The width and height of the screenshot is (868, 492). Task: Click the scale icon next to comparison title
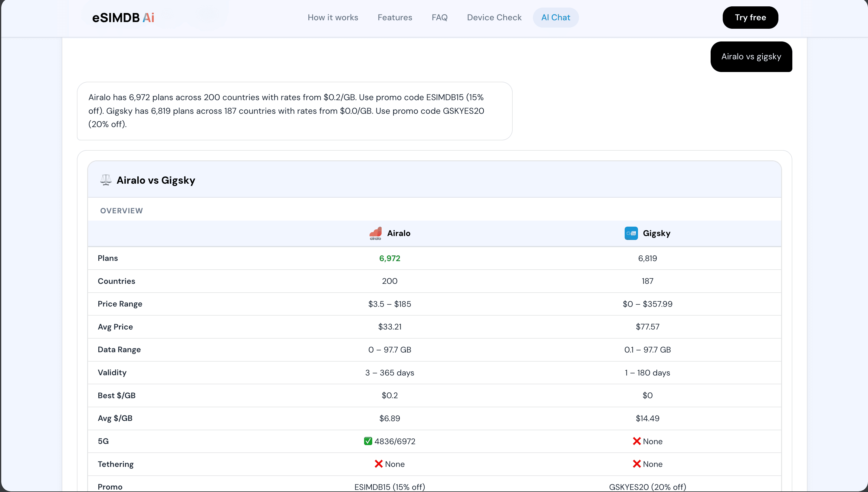tap(106, 180)
